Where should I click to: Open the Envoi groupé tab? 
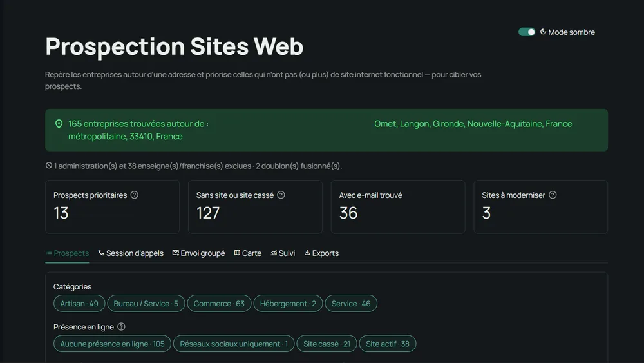(199, 253)
